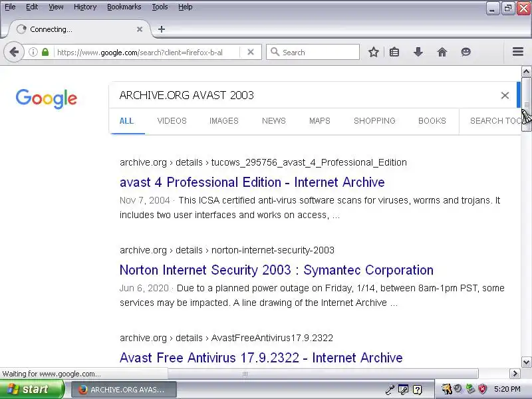Go back using the browser back arrow
The height and width of the screenshot is (399, 532).
14,53
